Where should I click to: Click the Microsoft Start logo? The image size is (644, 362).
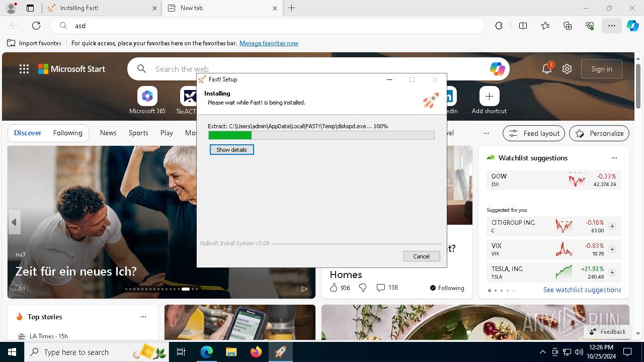point(72,69)
